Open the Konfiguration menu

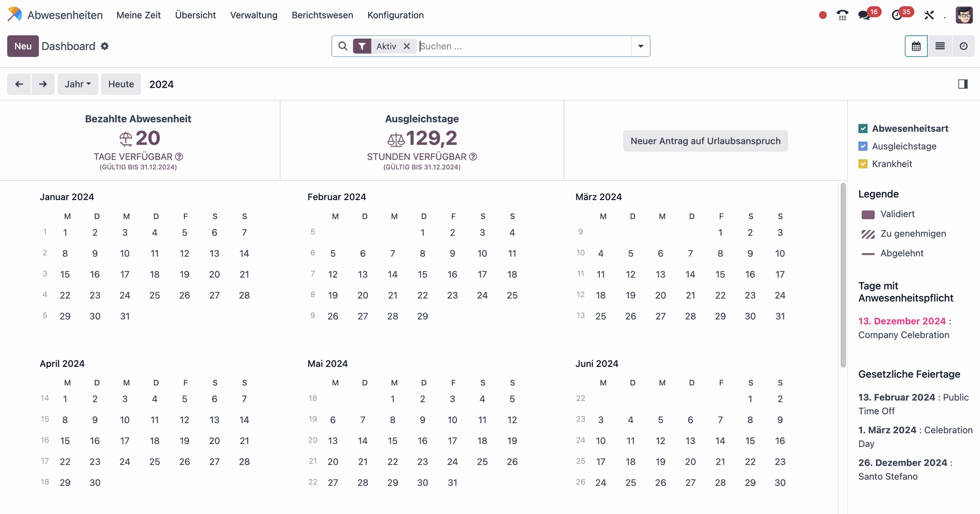[395, 15]
